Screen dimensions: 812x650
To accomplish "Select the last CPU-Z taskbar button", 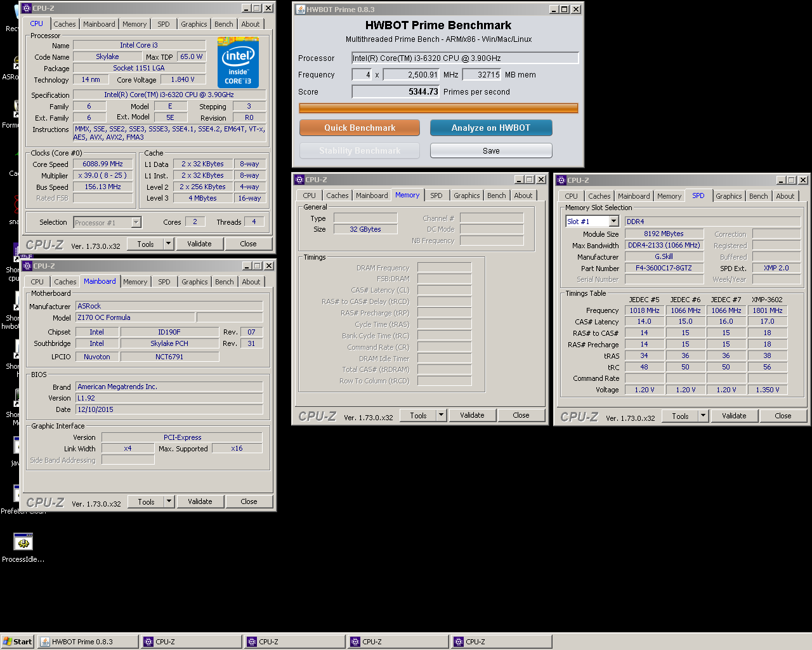I will (502, 642).
